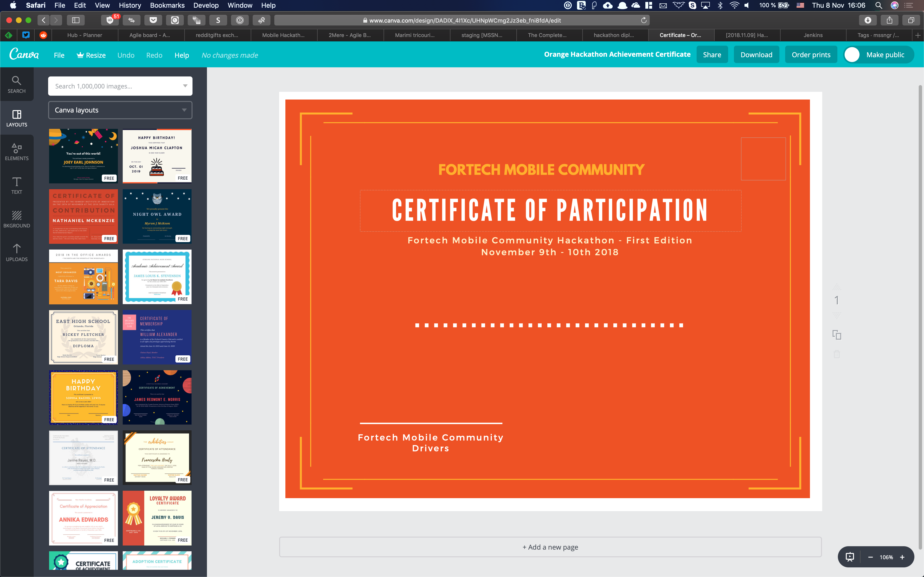Click the presentation mode icon
The image size is (924, 577).
click(850, 557)
